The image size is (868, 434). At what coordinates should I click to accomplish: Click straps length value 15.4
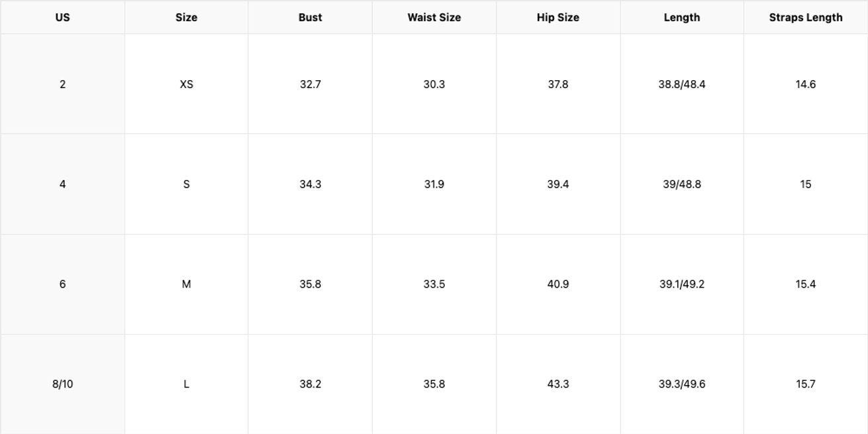click(805, 284)
